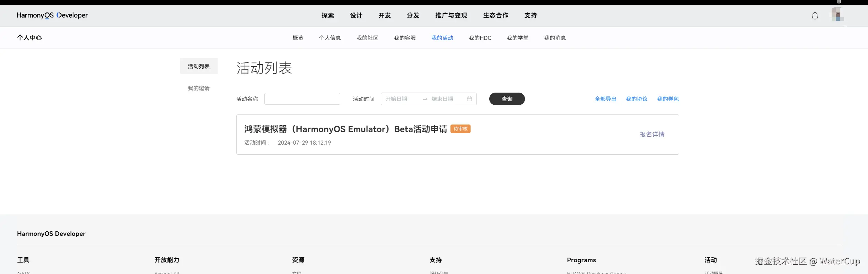The height and width of the screenshot is (274, 868).
Task: Switch to the 个人信息 tab
Action: [x=330, y=38]
